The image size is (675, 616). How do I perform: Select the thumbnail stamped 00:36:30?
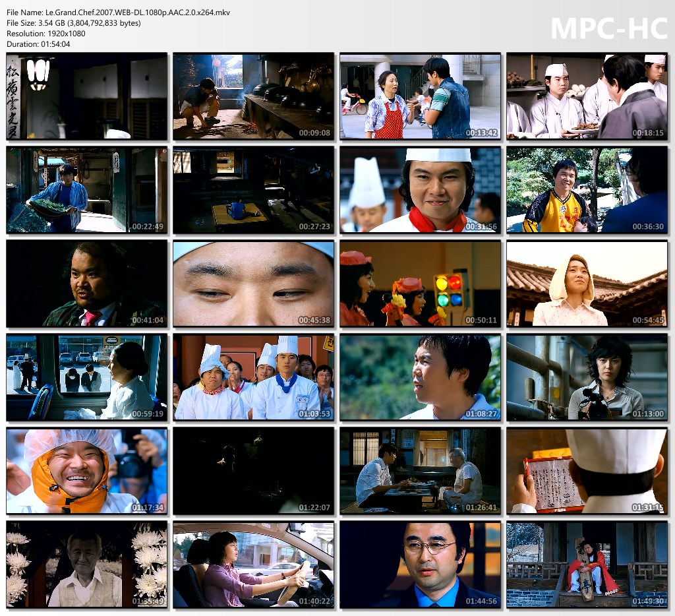[587, 190]
